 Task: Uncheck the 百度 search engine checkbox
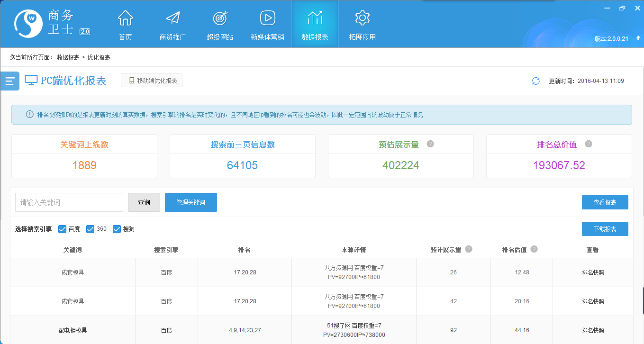pyautogui.click(x=62, y=229)
